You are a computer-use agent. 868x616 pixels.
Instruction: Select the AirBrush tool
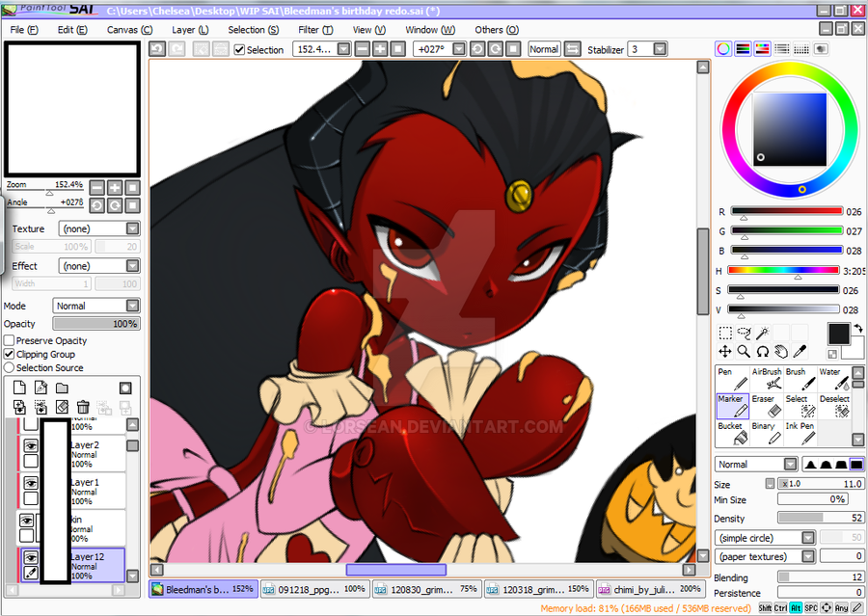click(x=767, y=379)
